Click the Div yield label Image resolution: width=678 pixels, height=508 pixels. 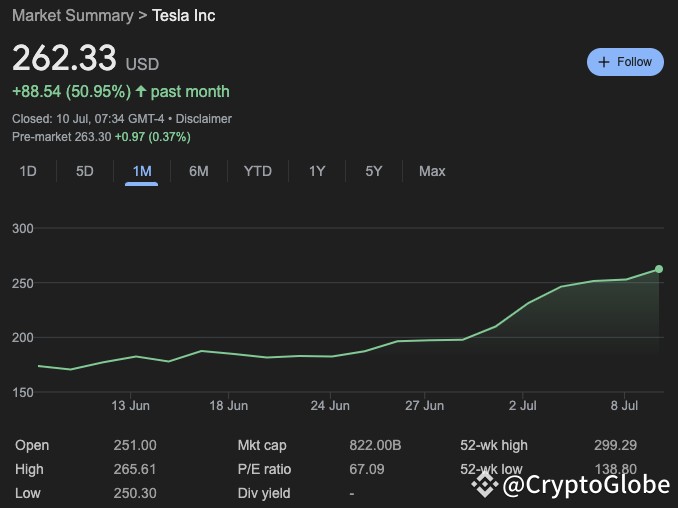pos(264,493)
